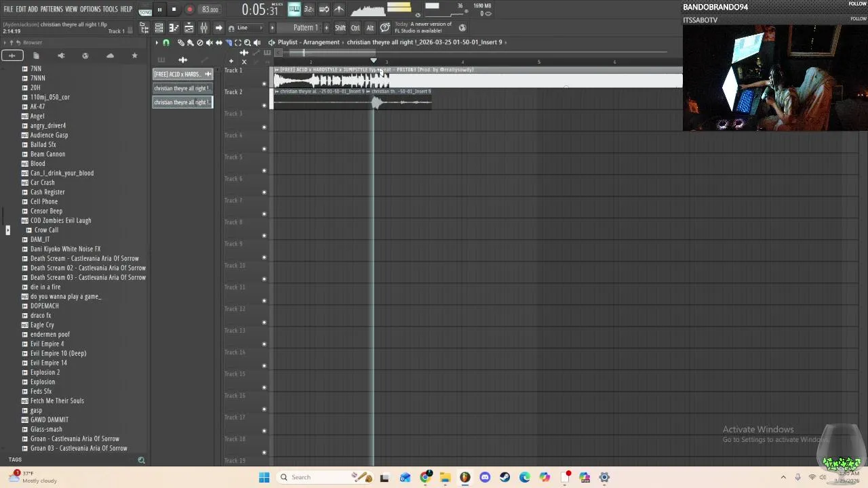Click the Shift typing keyboard button

pos(340,28)
